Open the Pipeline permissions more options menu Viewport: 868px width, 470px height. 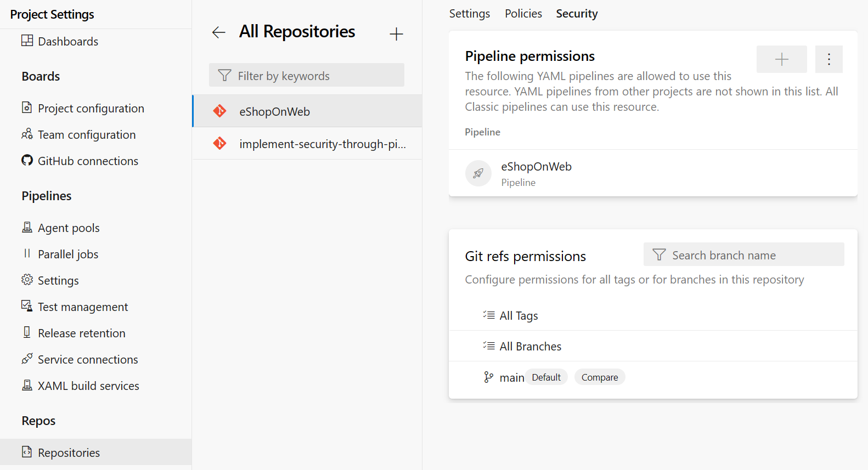(x=828, y=59)
